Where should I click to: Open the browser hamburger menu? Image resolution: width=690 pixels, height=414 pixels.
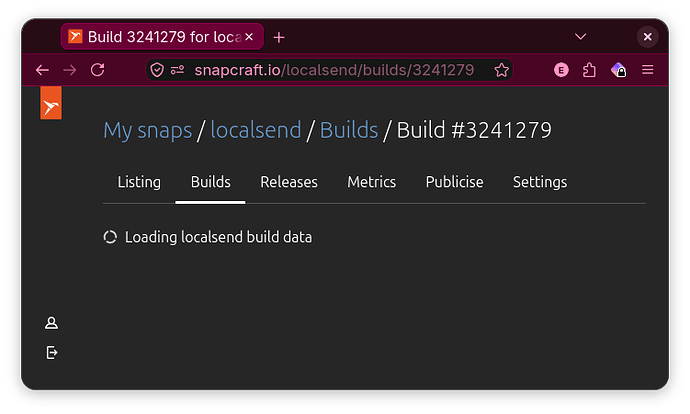647,70
